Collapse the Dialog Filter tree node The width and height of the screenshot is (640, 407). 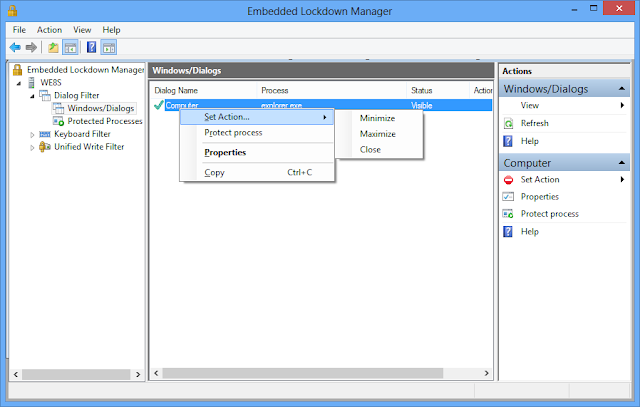click(x=32, y=96)
